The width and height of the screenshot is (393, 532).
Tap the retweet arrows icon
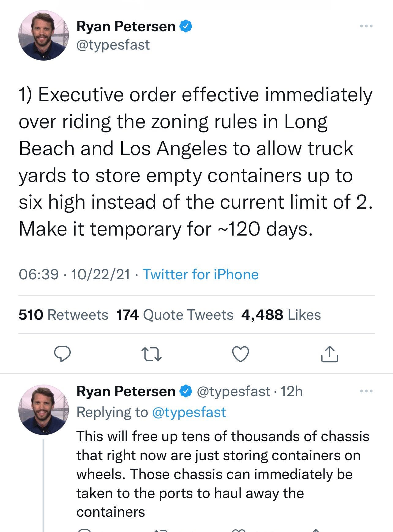coord(152,355)
